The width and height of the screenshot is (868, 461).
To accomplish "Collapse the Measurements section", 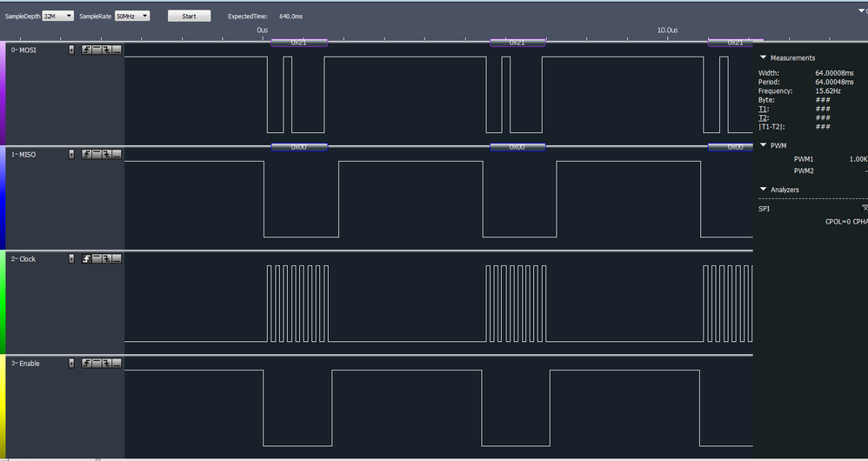I will [x=764, y=57].
